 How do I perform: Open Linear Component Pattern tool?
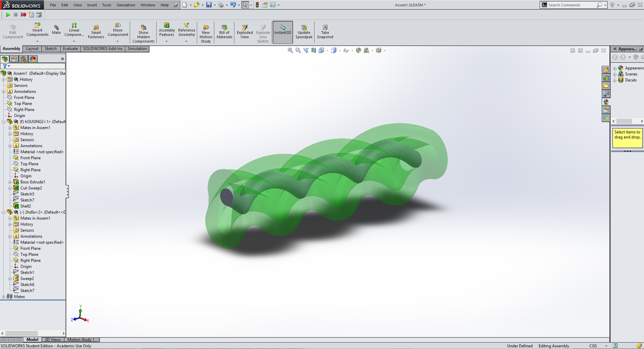click(74, 30)
